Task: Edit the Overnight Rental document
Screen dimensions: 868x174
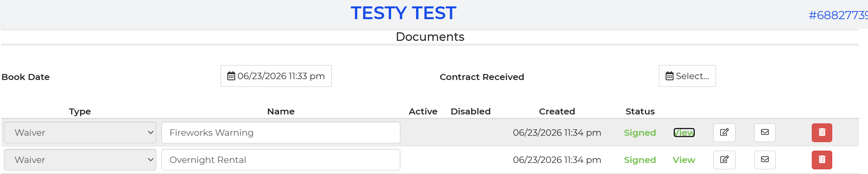Action: point(724,160)
